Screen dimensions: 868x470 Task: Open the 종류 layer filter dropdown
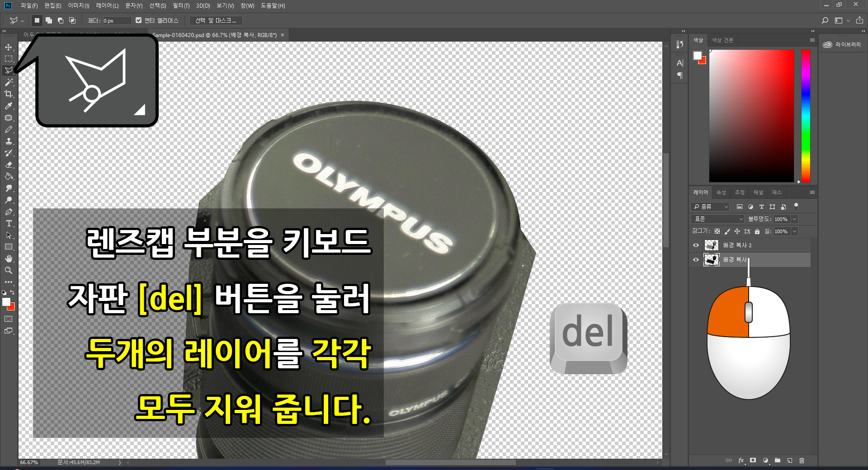pos(711,207)
